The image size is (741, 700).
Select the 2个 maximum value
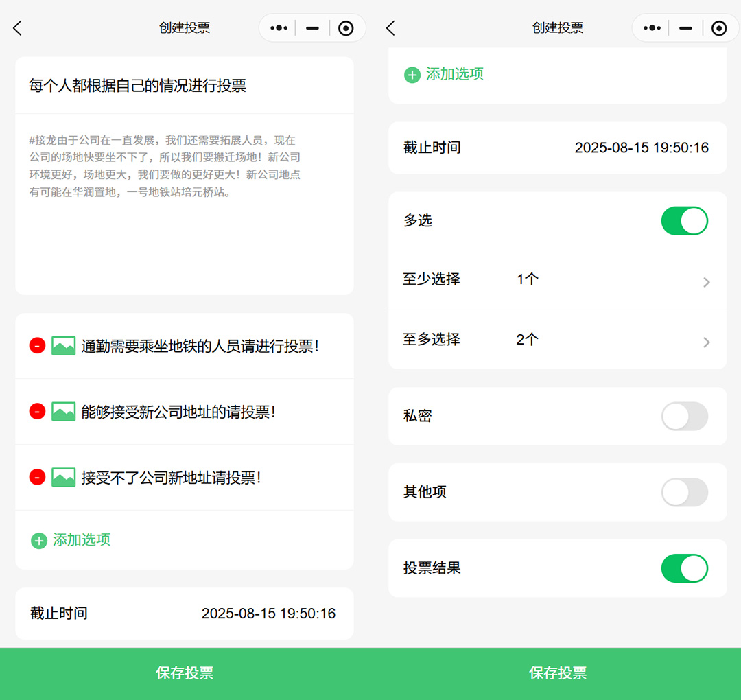coord(528,340)
